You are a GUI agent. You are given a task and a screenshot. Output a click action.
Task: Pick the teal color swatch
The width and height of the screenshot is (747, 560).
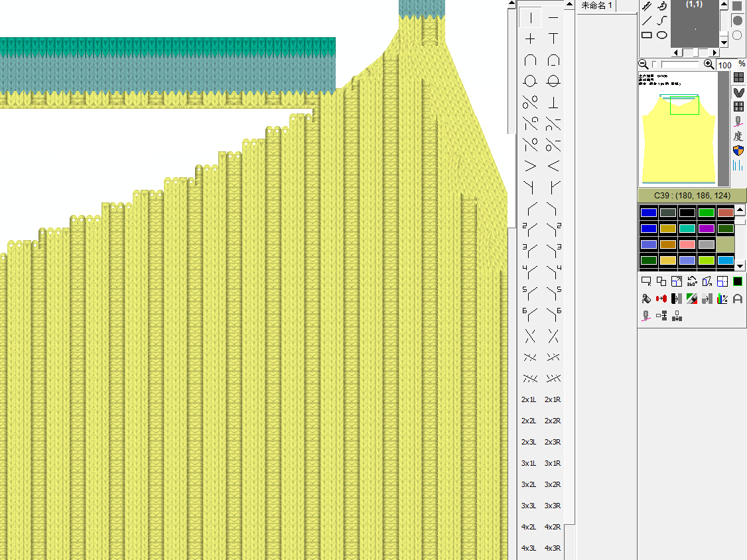[x=687, y=229]
